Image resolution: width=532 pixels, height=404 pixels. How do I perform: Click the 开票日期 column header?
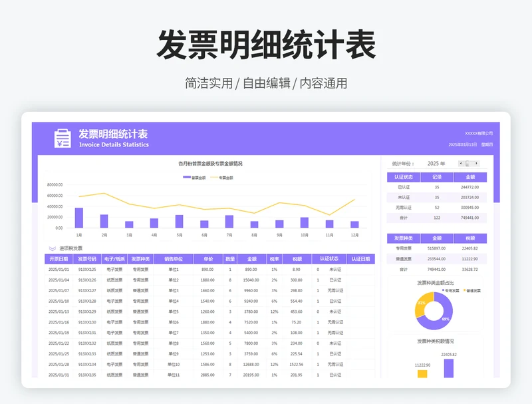(x=59, y=259)
